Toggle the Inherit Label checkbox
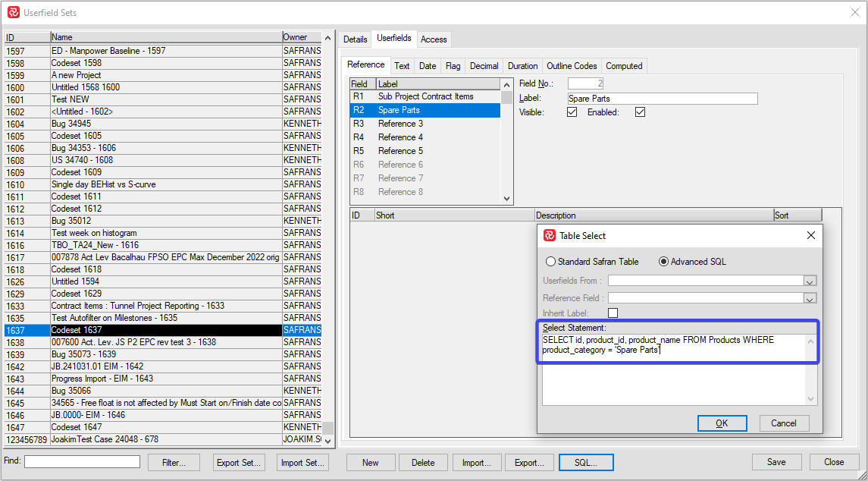This screenshot has width=868, height=481. 613,313
